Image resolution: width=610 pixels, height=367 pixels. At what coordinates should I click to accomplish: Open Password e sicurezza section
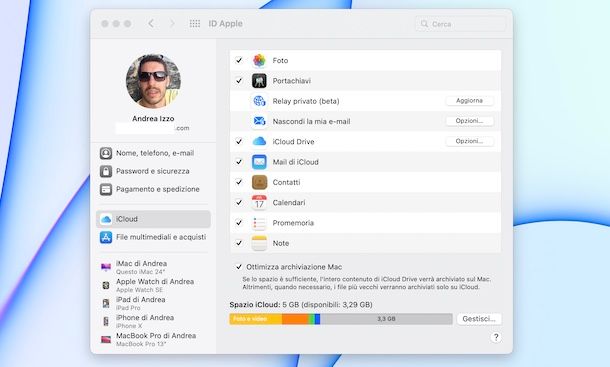(x=153, y=171)
